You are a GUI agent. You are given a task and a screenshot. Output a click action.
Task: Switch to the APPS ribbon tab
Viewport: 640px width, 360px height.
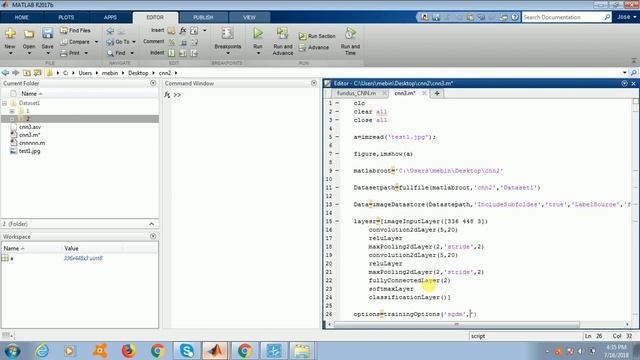pyautogui.click(x=110, y=18)
